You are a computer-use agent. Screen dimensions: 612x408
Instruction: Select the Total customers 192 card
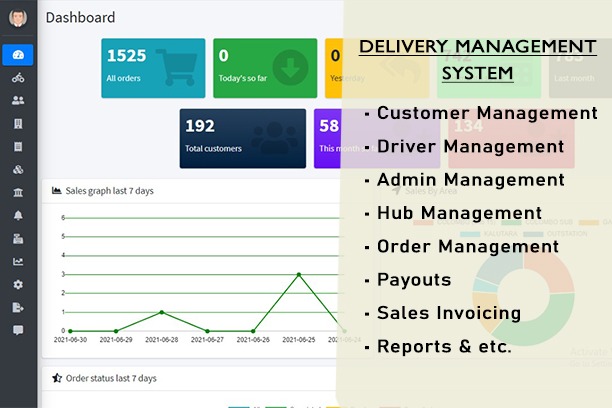click(x=243, y=139)
